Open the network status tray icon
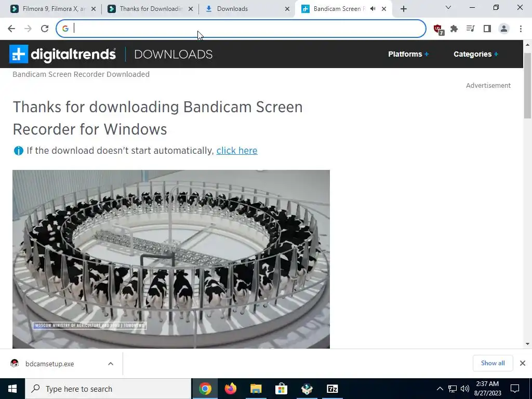The height and width of the screenshot is (399, 532). (453, 389)
